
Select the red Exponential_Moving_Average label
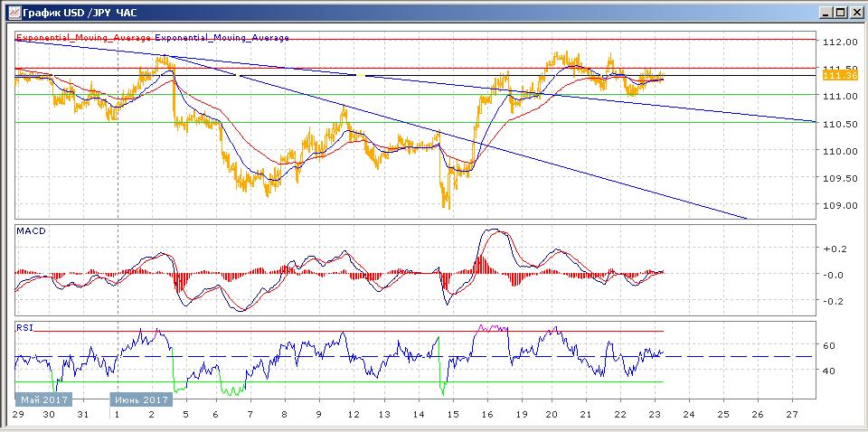click(84, 38)
